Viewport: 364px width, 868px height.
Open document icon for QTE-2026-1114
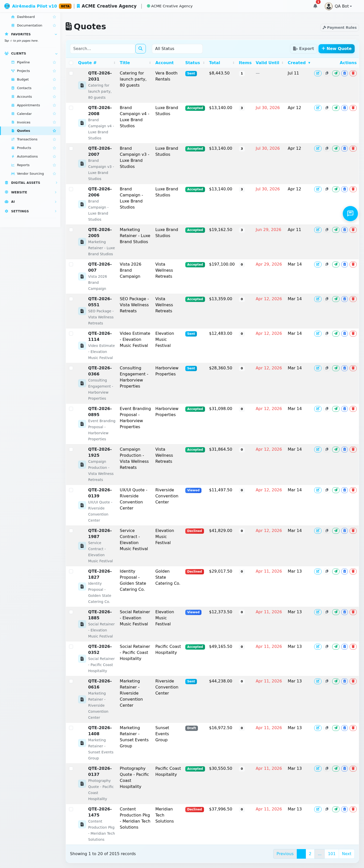point(82,346)
